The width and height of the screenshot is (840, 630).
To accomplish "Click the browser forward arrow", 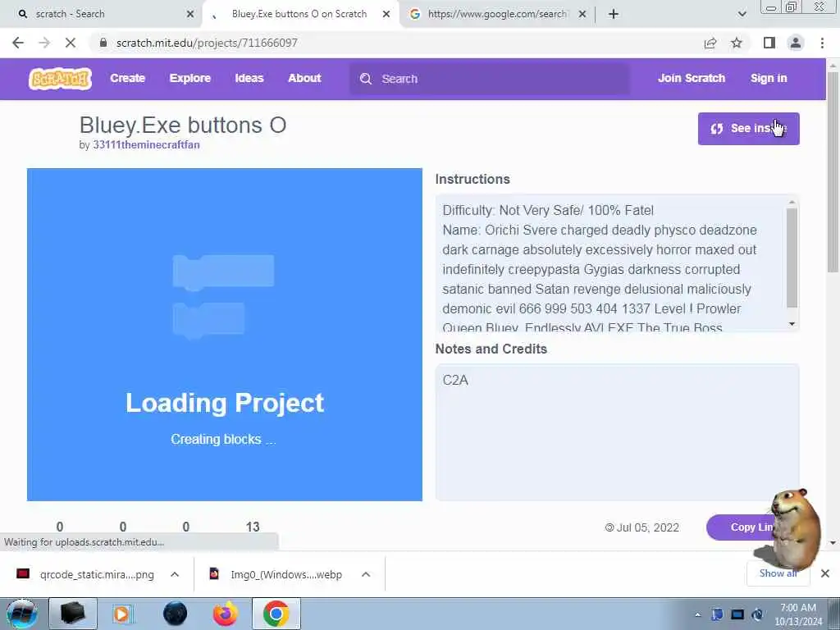I will tap(44, 43).
